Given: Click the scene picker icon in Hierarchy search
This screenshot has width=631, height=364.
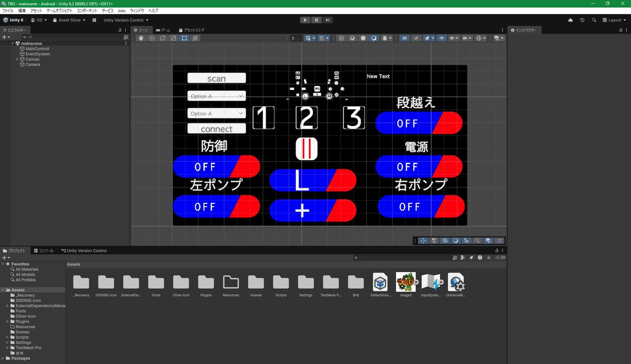Looking at the screenshot, I should click(x=126, y=37).
